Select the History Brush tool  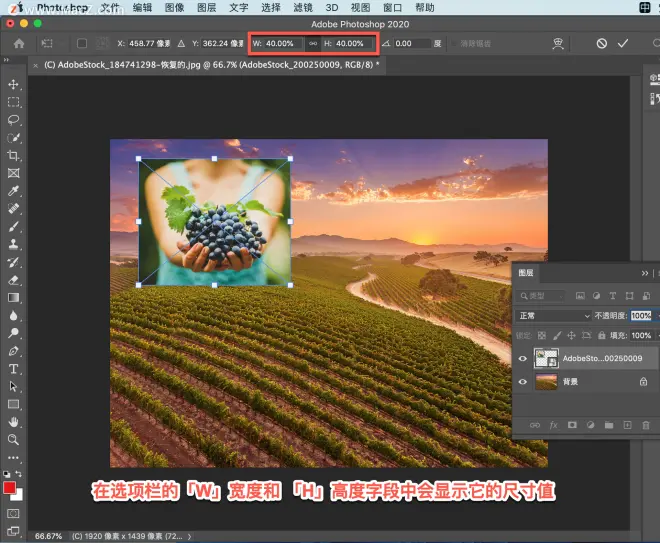pos(13,262)
